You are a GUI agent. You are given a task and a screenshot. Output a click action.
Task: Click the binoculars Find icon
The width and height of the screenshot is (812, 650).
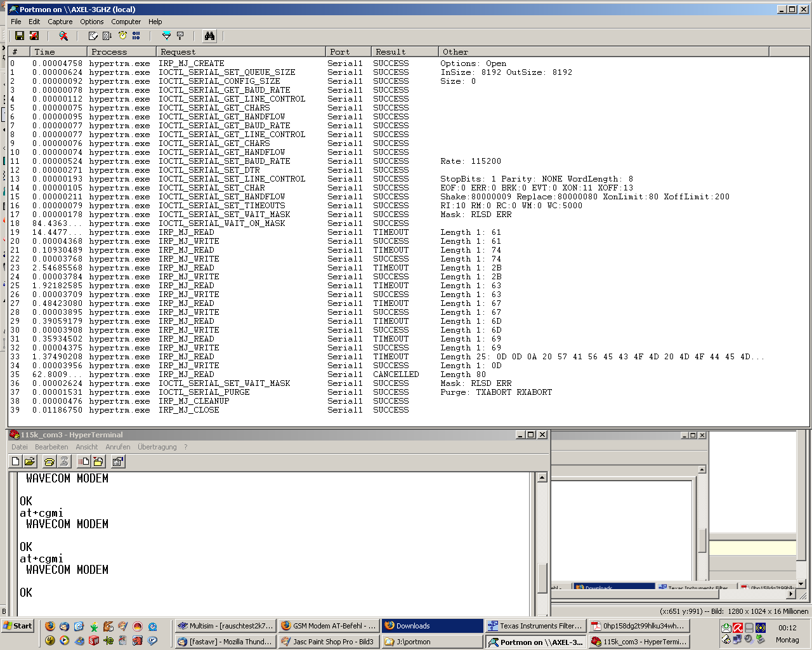click(x=209, y=36)
